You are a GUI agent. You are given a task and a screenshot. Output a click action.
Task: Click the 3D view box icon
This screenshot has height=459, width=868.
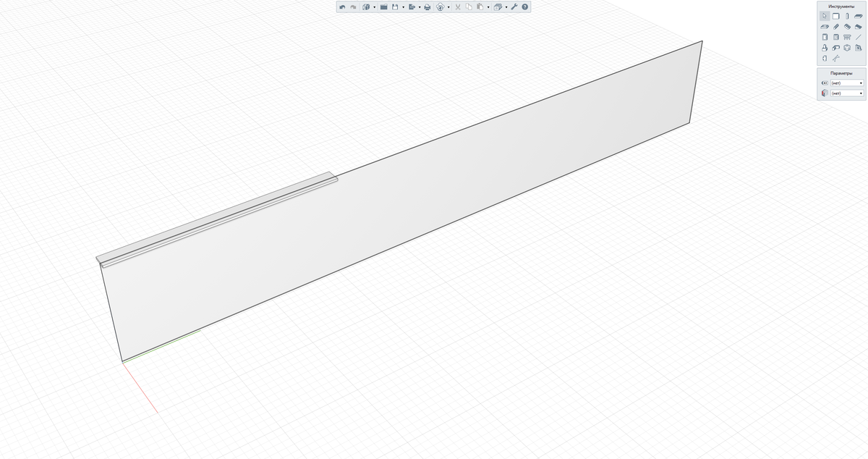[498, 7]
